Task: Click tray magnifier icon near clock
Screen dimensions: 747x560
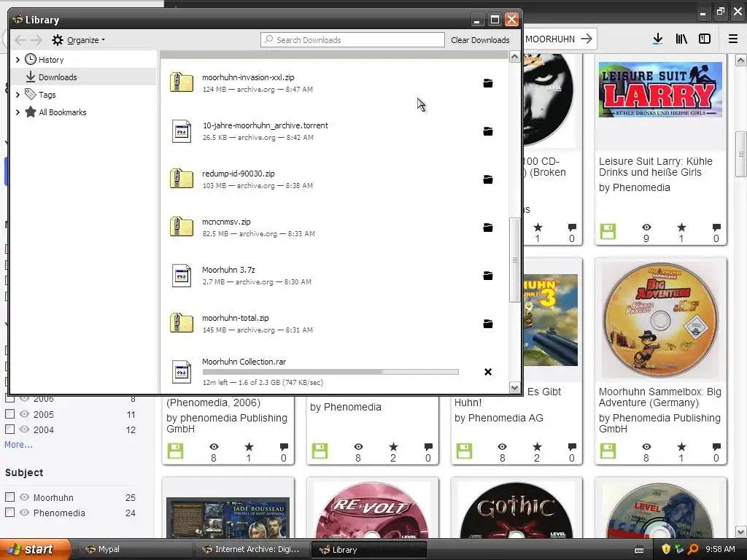Action: (693, 550)
